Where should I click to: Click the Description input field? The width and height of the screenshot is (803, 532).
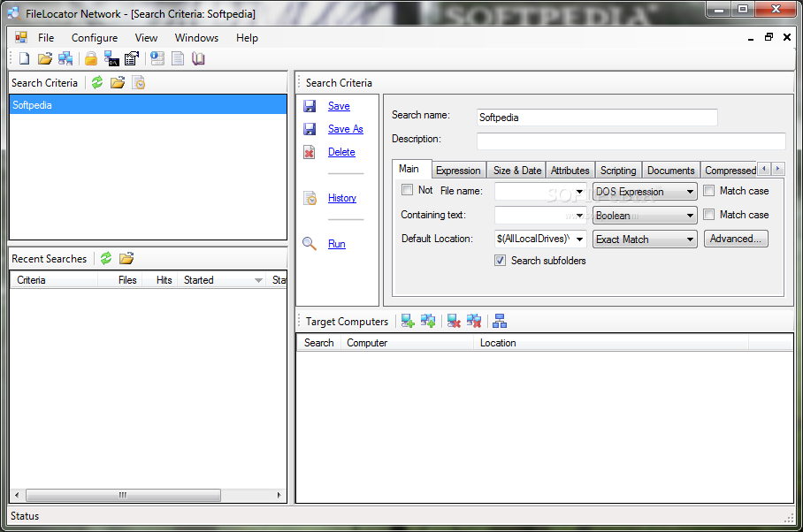631,141
